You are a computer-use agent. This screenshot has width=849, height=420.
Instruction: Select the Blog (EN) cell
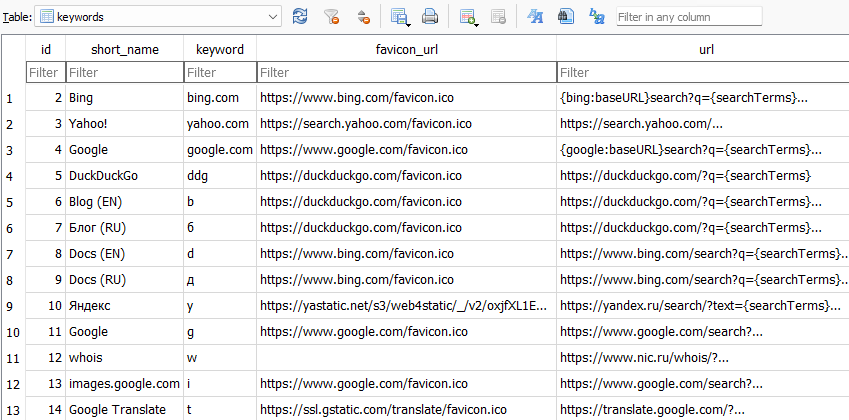(x=125, y=202)
